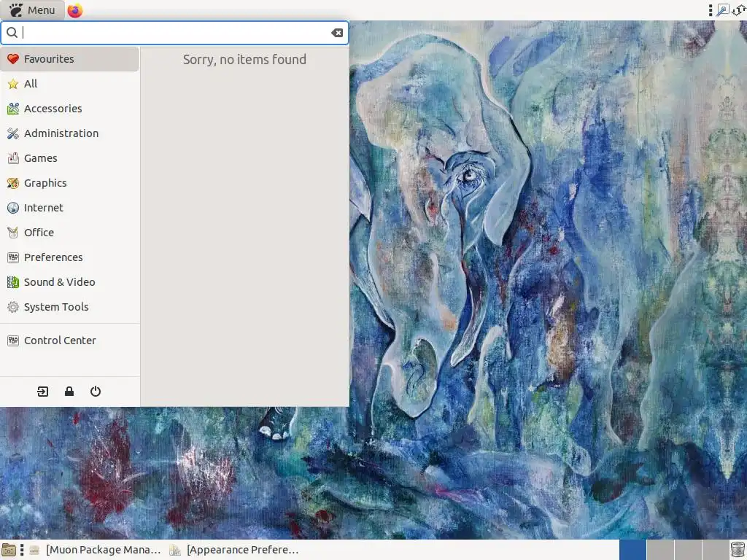Image resolution: width=747 pixels, height=560 pixels.
Task: Click the bottom panel three-dot handle
Action: (22, 550)
